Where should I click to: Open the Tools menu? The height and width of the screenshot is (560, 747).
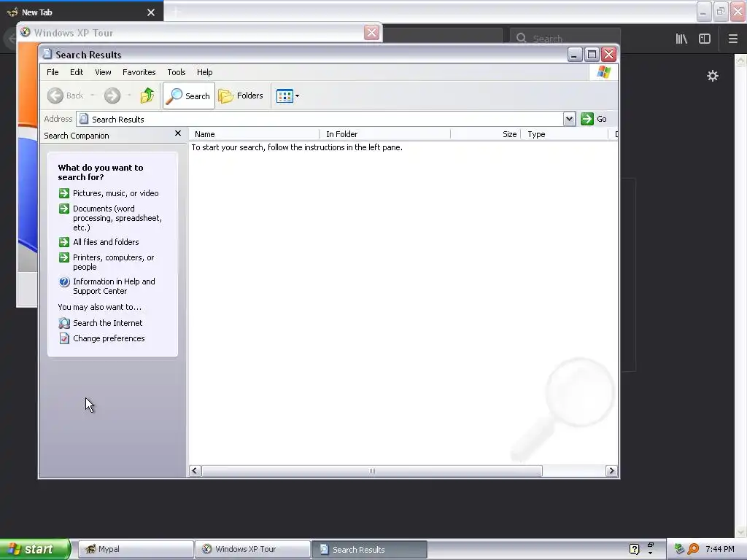[177, 72]
